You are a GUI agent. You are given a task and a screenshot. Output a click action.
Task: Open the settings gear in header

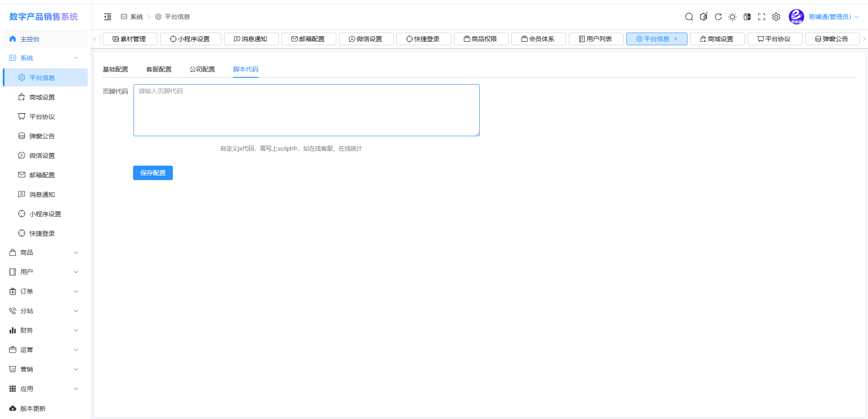click(776, 17)
